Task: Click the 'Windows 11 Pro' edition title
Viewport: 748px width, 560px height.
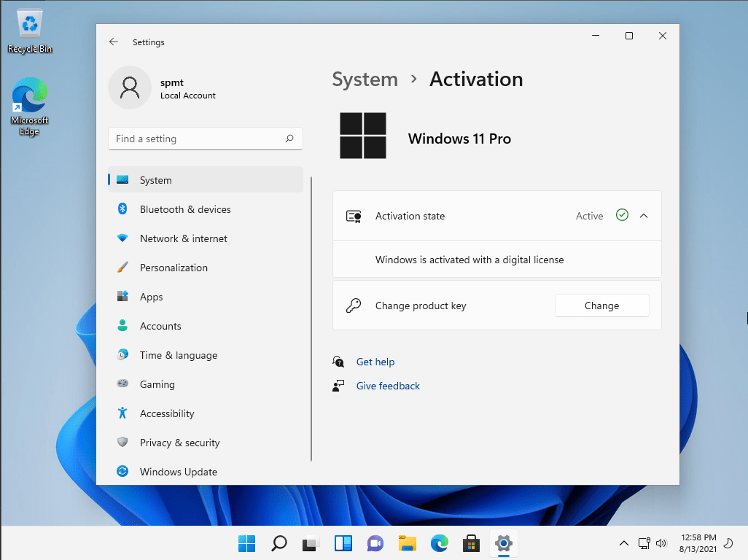Action: (459, 139)
